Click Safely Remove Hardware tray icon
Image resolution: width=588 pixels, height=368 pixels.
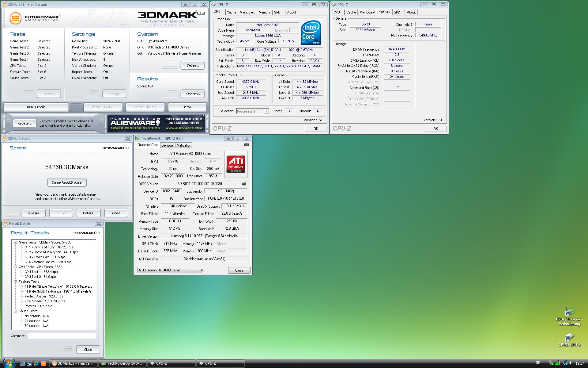552,363
